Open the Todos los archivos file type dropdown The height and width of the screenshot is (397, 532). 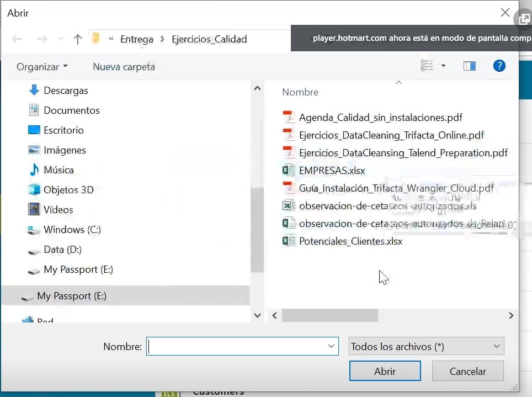tap(426, 346)
